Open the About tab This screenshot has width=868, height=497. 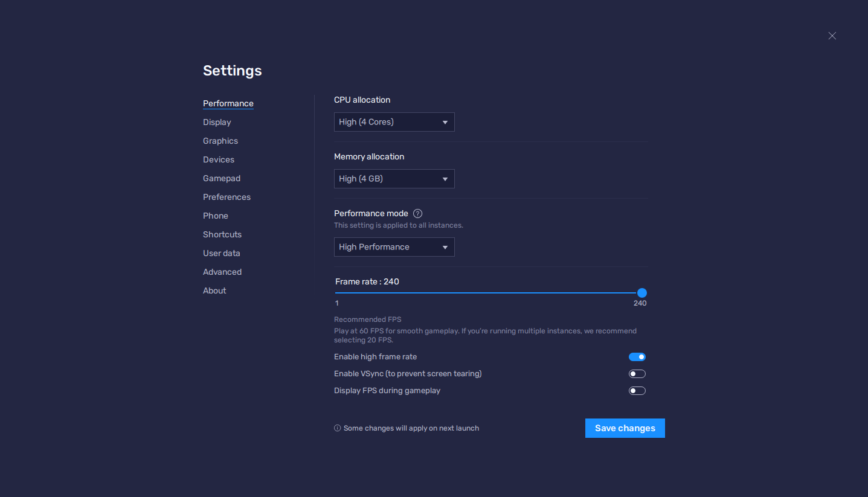pos(214,290)
